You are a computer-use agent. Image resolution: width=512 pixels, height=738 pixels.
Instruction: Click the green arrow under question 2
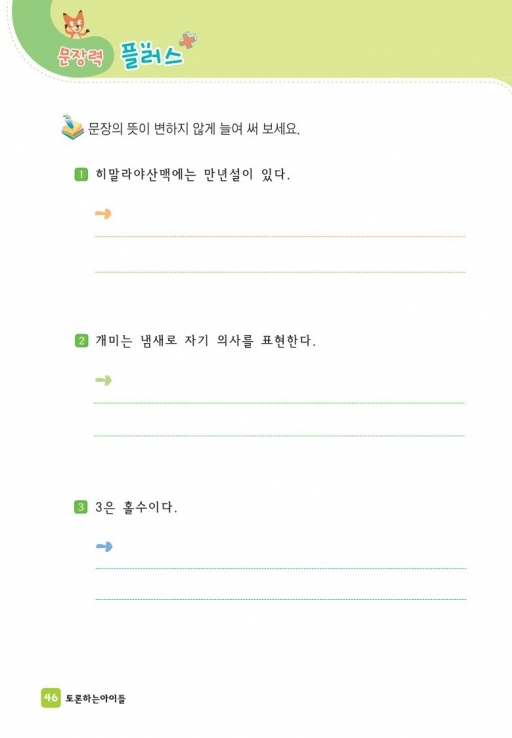coord(103,380)
